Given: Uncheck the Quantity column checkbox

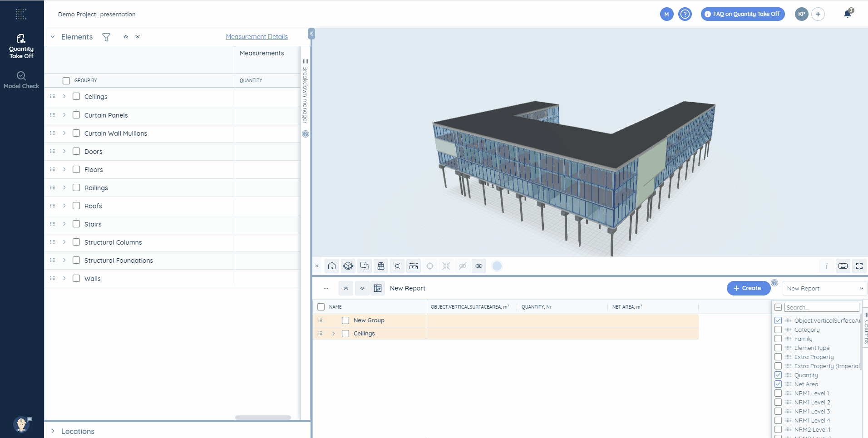Looking at the screenshot, I should 778,375.
